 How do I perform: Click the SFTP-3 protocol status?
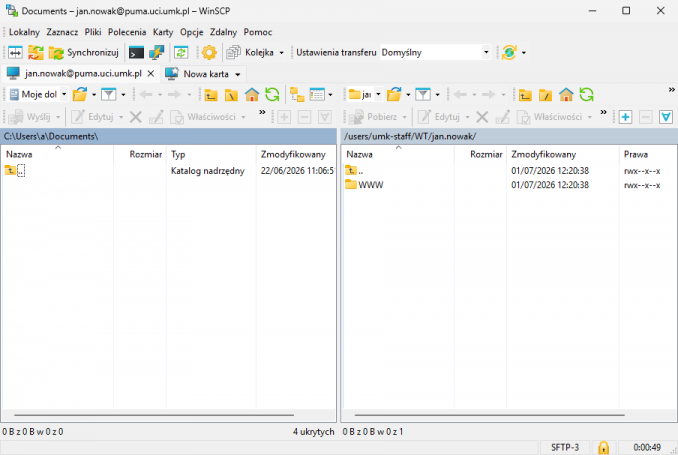[565, 447]
